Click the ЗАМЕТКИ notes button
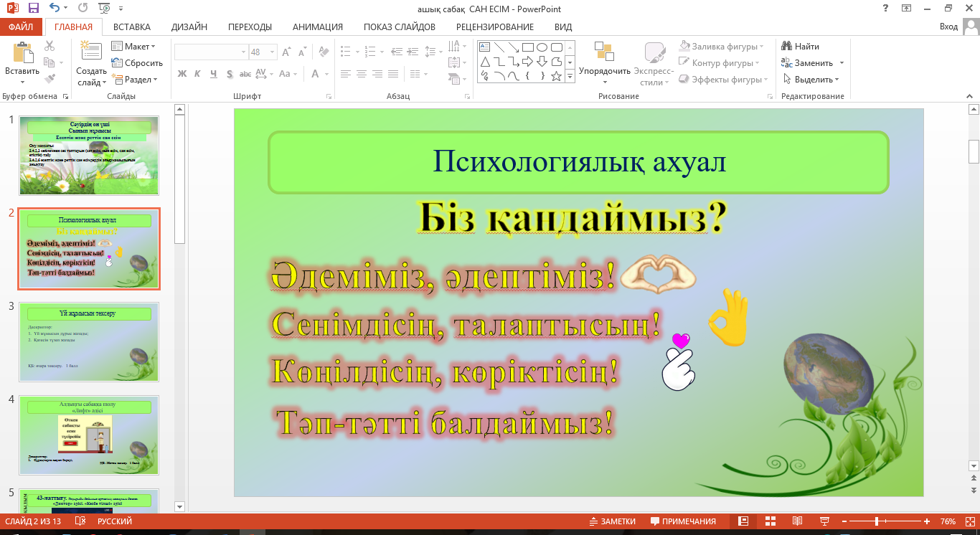Image resolution: width=980 pixels, height=535 pixels. coord(612,521)
